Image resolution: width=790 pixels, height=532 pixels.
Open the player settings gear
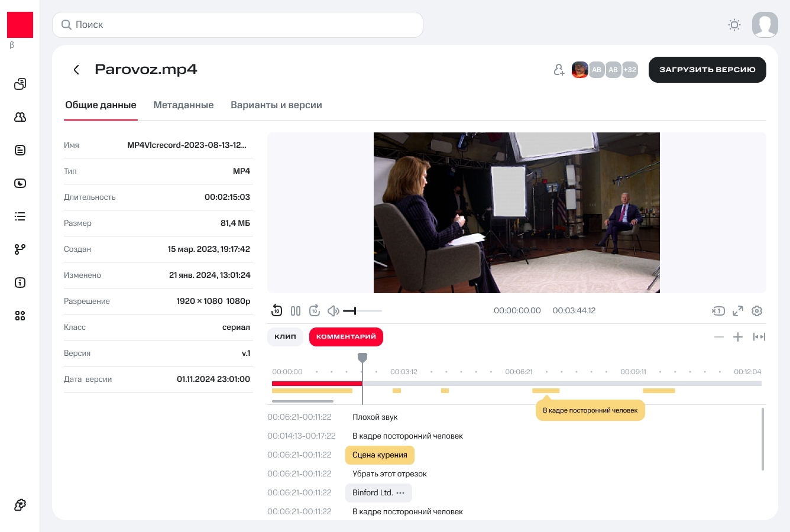[x=757, y=311]
